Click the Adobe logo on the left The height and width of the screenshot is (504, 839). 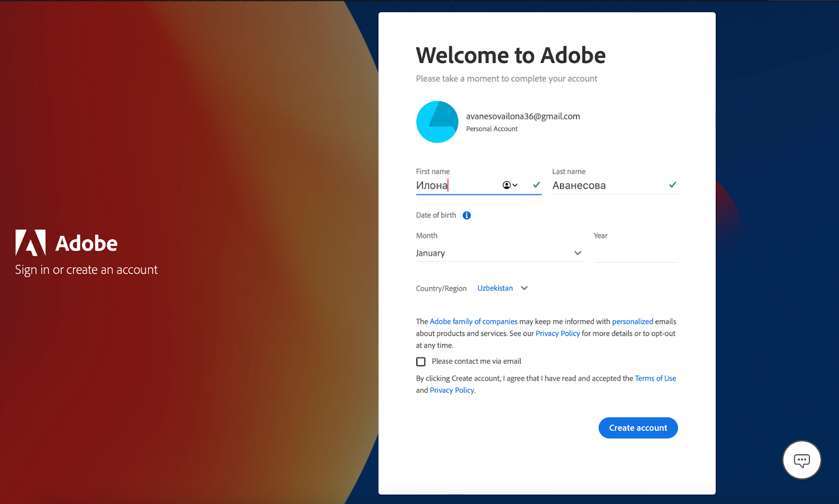pos(67,243)
